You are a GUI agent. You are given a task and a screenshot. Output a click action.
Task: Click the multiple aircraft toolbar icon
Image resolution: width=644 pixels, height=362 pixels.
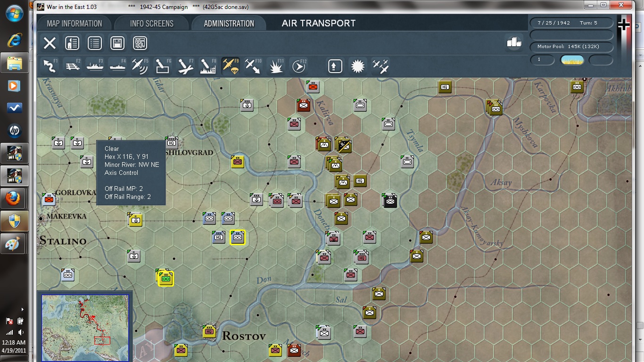(x=381, y=66)
